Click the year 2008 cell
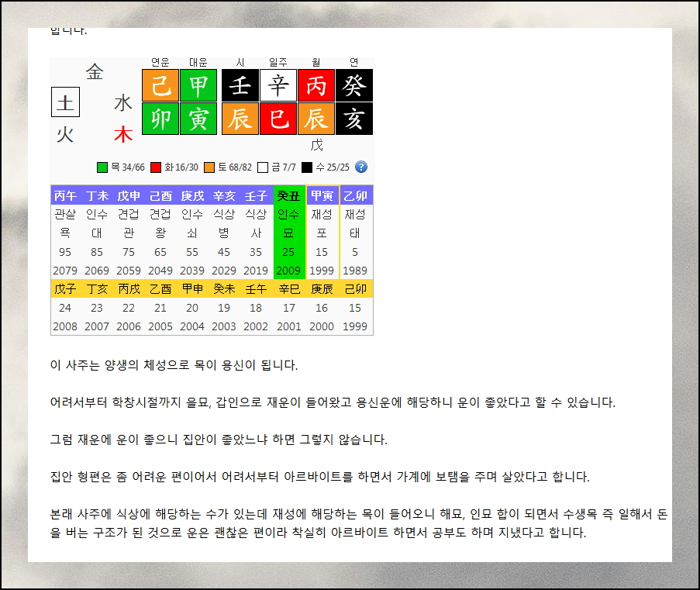Image resolution: width=700 pixels, height=590 pixels. pyautogui.click(x=65, y=326)
